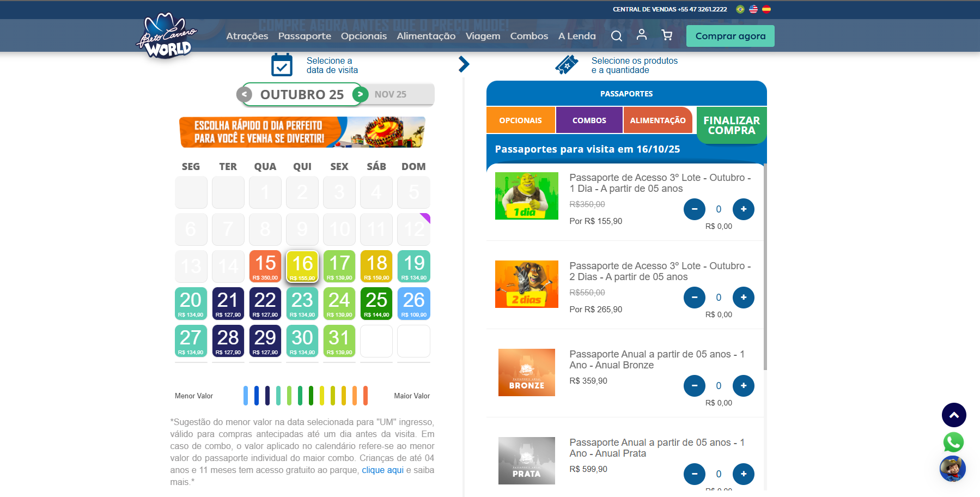Select October 26 on calendar
The width and height of the screenshot is (980, 497).
[413, 303]
